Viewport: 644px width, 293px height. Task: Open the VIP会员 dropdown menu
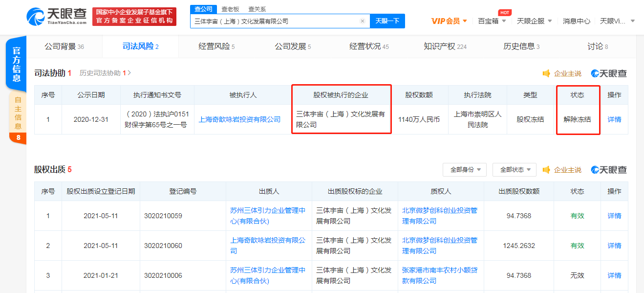pyautogui.click(x=449, y=21)
